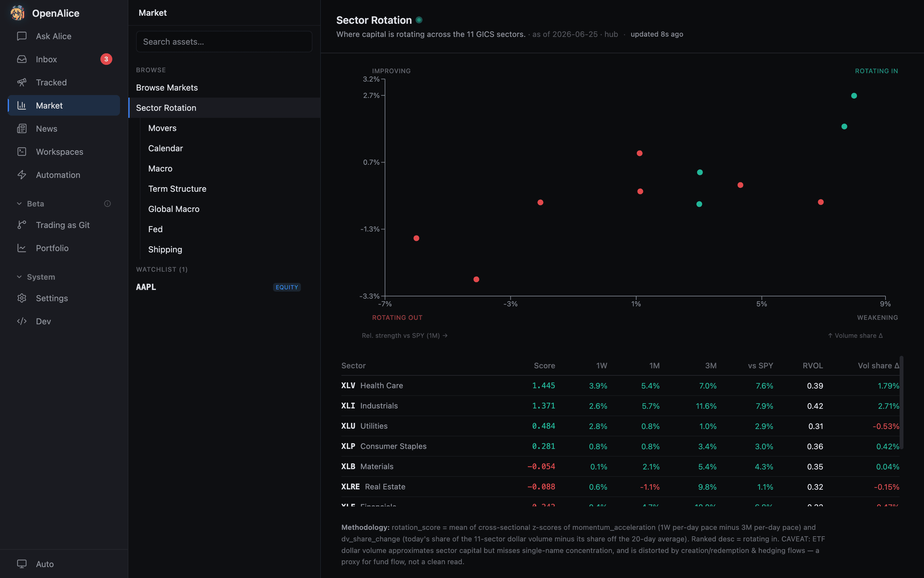Open the Movers view
This screenshot has width=924, height=578.
pyautogui.click(x=230, y=128)
